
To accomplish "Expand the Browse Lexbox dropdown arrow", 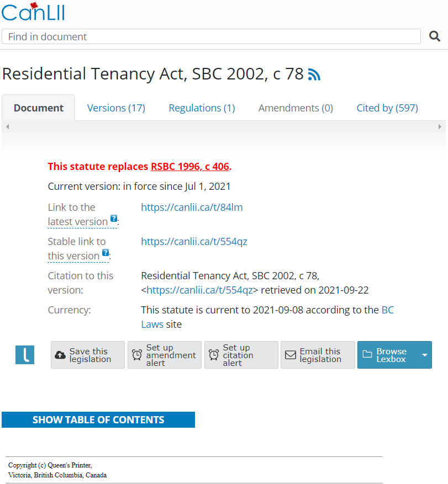I will click(x=425, y=355).
